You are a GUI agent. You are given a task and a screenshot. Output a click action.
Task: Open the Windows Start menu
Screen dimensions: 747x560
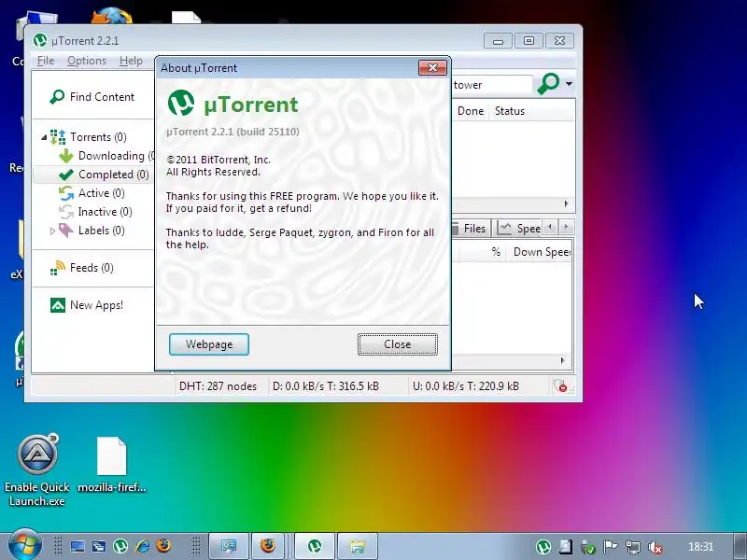[24, 546]
